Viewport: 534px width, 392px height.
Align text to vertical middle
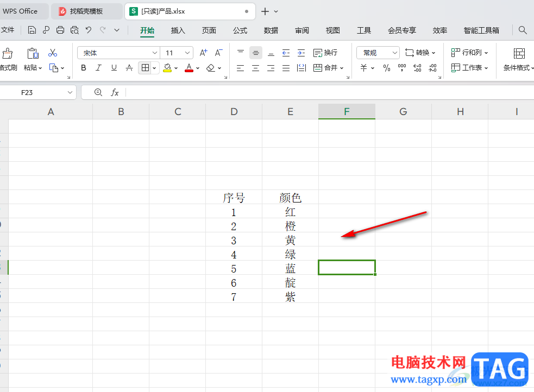(256, 53)
